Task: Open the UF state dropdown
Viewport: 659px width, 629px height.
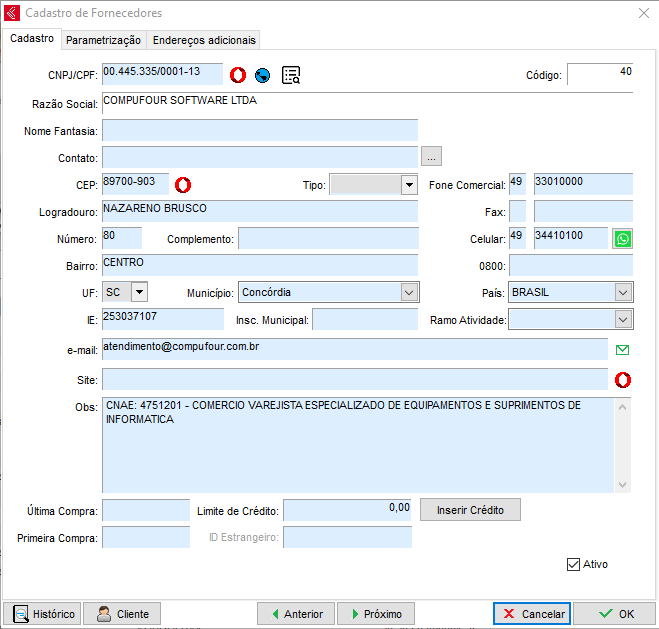Action: [139, 292]
